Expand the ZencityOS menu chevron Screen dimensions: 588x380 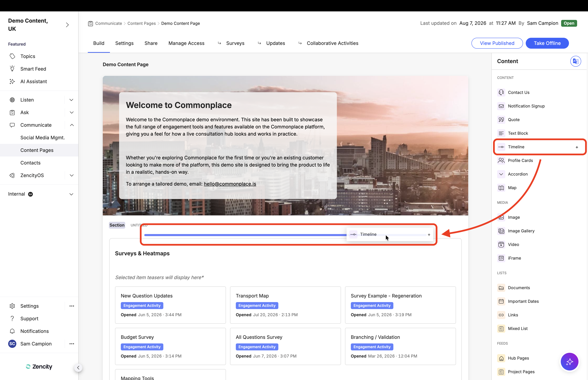[x=72, y=175]
